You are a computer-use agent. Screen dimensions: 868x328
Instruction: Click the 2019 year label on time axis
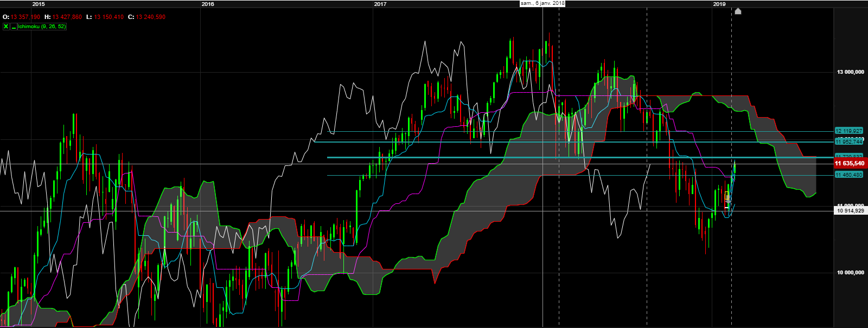click(719, 4)
